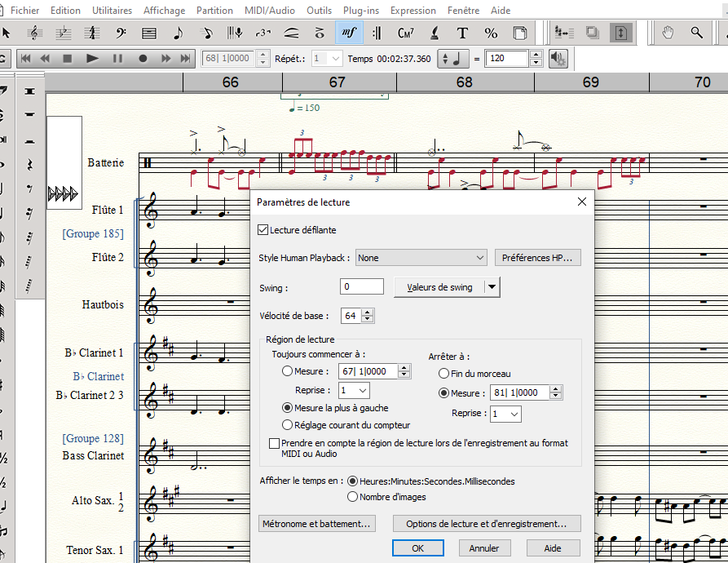The image size is (728, 563).
Task: Open the Reprise dropdown under Arrêter à
Action: point(505,414)
